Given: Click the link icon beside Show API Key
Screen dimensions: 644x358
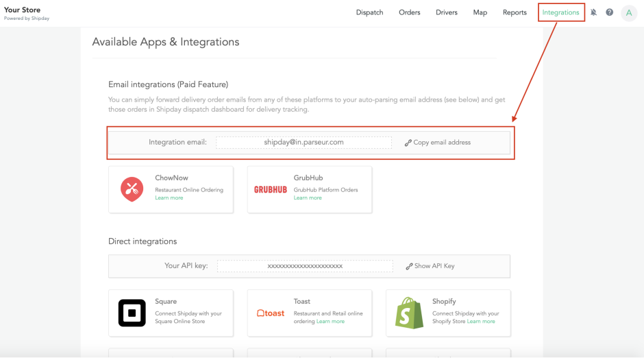Looking at the screenshot, I should pyautogui.click(x=409, y=266).
